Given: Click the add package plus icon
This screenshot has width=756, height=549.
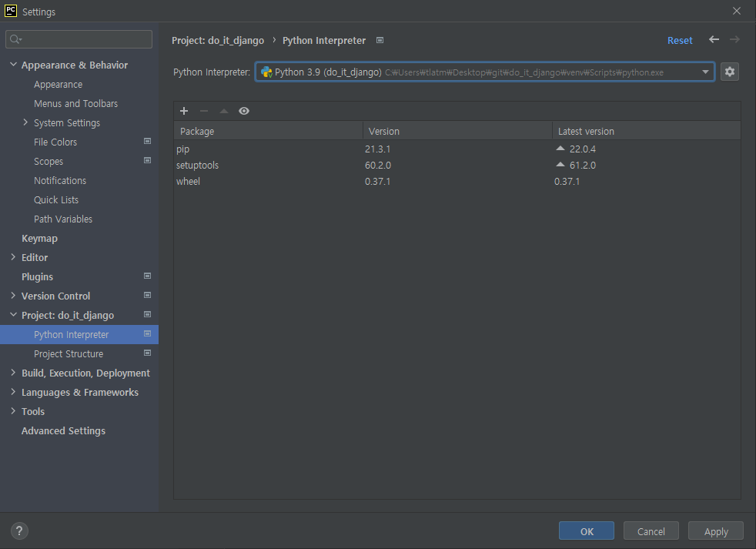Looking at the screenshot, I should click(x=184, y=111).
